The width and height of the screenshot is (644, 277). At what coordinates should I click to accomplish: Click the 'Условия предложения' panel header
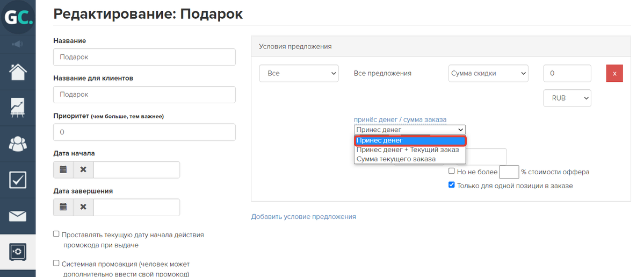pos(440,46)
